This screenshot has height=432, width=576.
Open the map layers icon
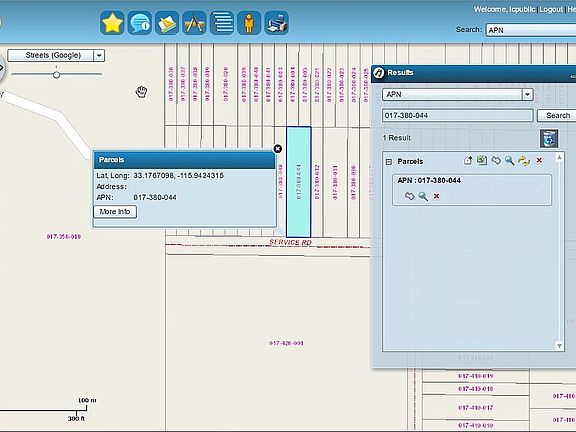tap(167, 23)
